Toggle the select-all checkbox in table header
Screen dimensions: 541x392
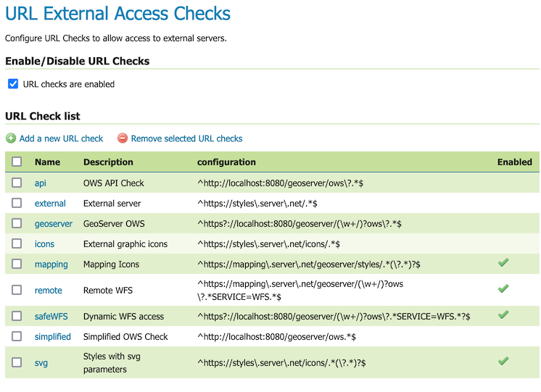pos(17,162)
